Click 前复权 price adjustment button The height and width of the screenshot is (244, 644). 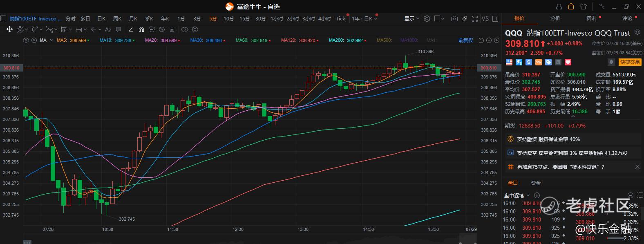tap(465, 40)
